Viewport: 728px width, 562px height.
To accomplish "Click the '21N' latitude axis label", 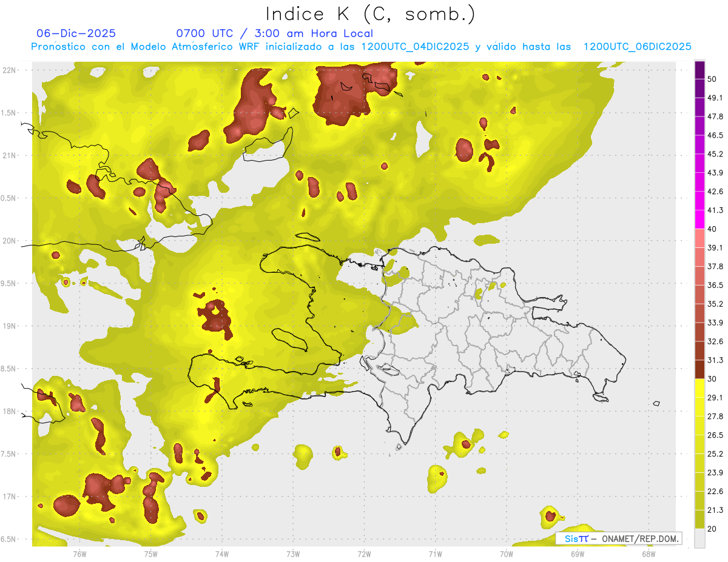I will (x=9, y=156).
